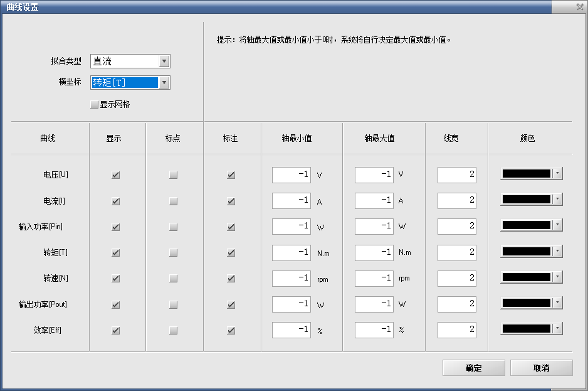Click 轴最大值 field for 转速[N]

tap(374, 278)
